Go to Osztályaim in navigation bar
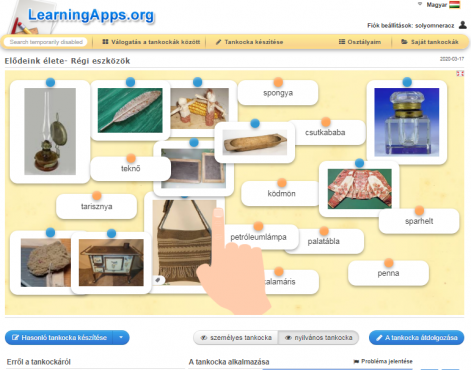 pyautogui.click(x=360, y=42)
